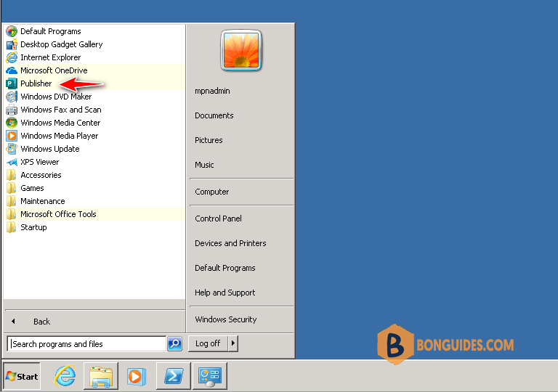The height and width of the screenshot is (392, 558).
Task: Open the arrow menu beside Log off
Action: click(x=233, y=343)
